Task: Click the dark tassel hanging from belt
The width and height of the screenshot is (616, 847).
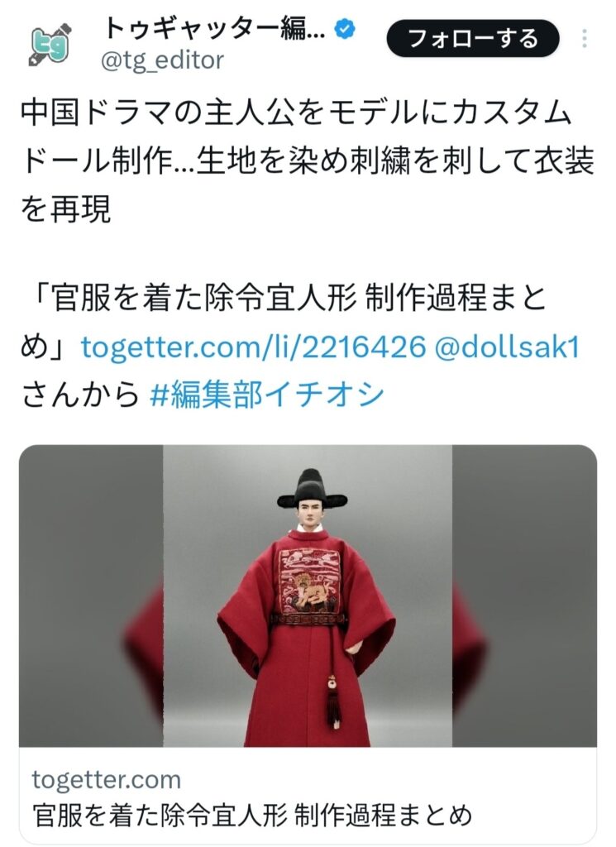Action: pyautogui.click(x=333, y=702)
